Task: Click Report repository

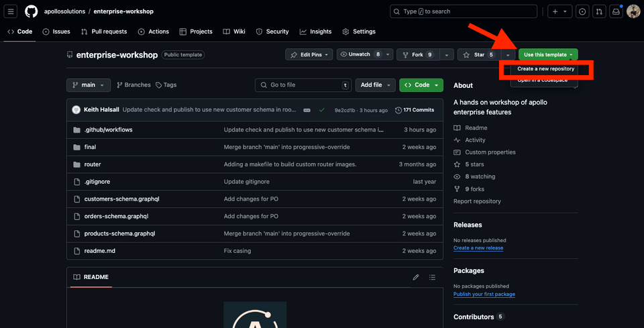Action: pos(477,201)
